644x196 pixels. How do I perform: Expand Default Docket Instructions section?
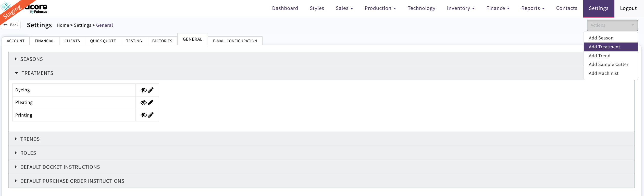(60, 167)
